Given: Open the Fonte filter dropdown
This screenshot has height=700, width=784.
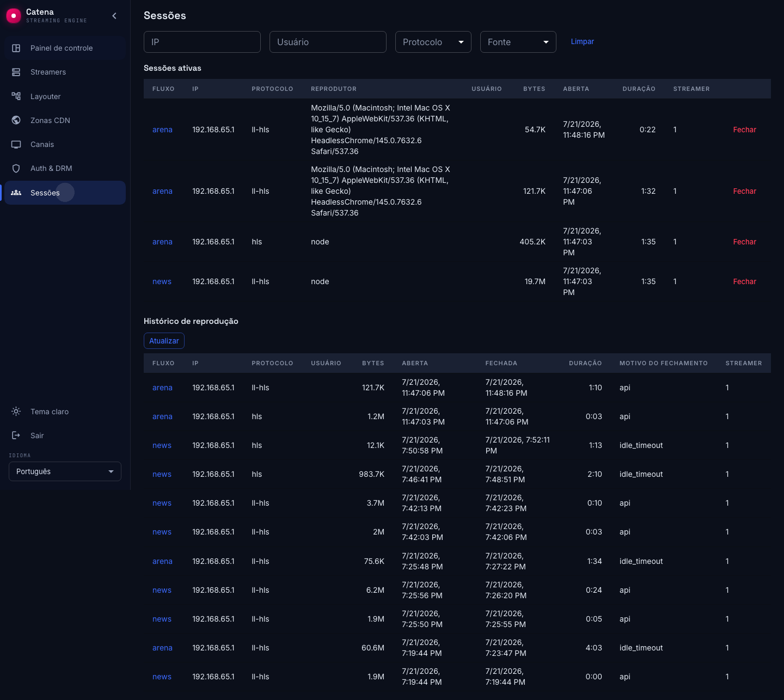Looking at the screenshot, I should 518,42.
